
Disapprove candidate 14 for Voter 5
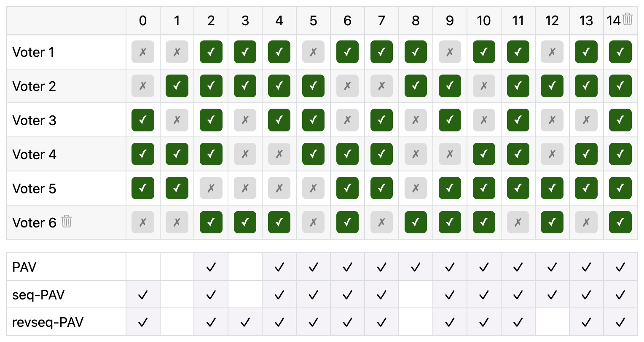click(x=620, y=188)
